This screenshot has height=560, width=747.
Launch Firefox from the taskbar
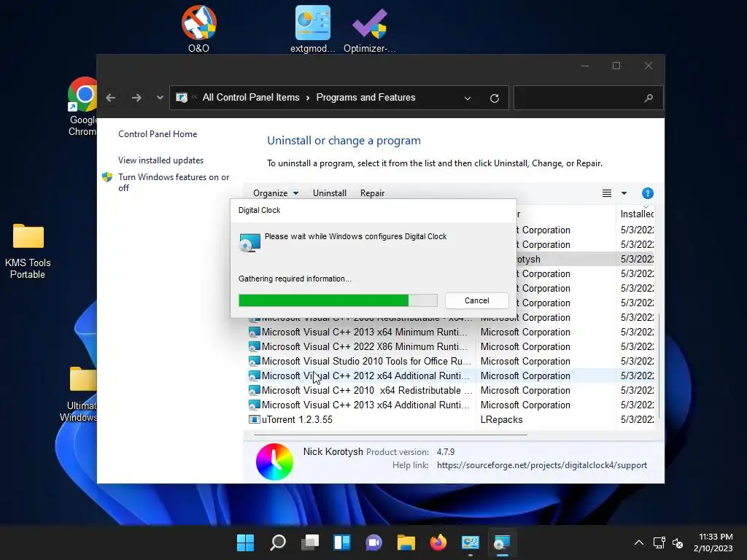[x=438, y=542]
